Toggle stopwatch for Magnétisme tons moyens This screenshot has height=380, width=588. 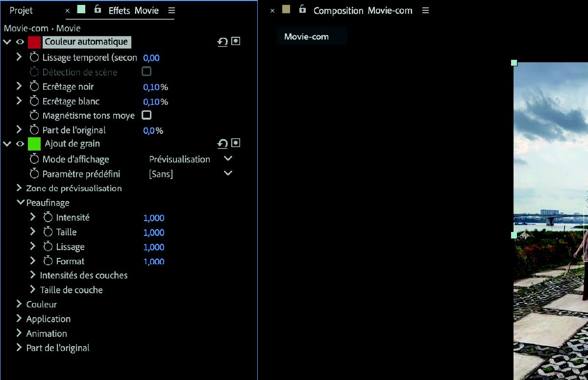coord(34,116)
